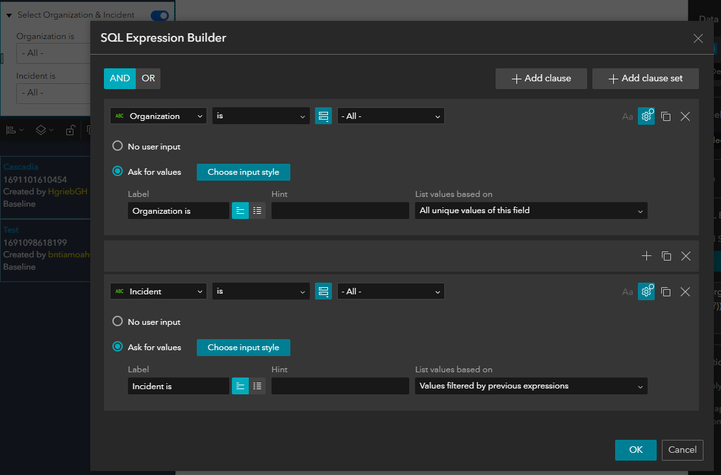Confirm with the OK button
The height and width of the screenshot is (475, 721).
[x=635, y=450]
